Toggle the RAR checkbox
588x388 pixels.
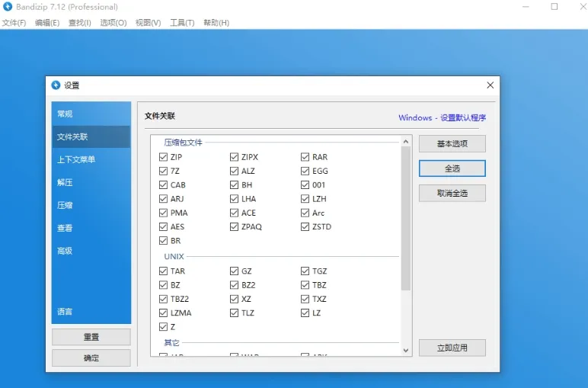pos(305,157)
